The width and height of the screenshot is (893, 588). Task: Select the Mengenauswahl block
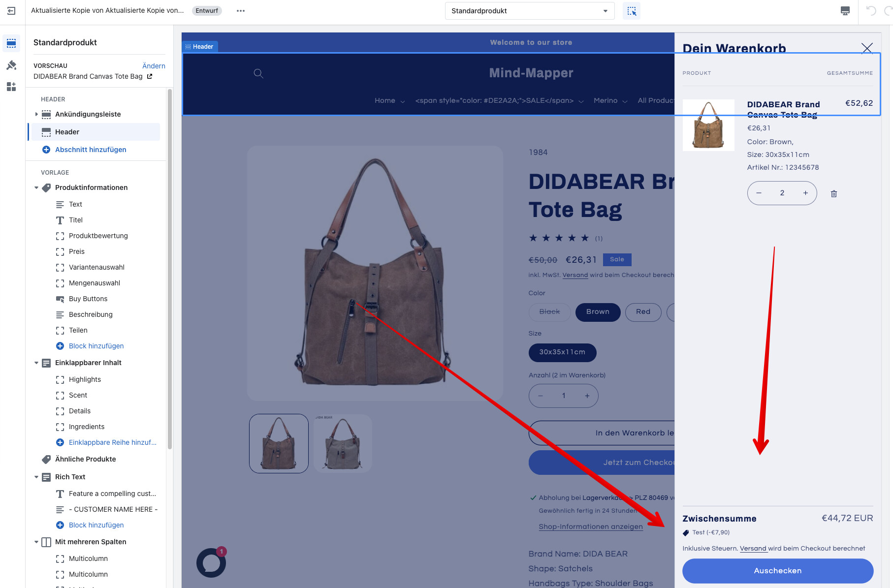[95, 283]
